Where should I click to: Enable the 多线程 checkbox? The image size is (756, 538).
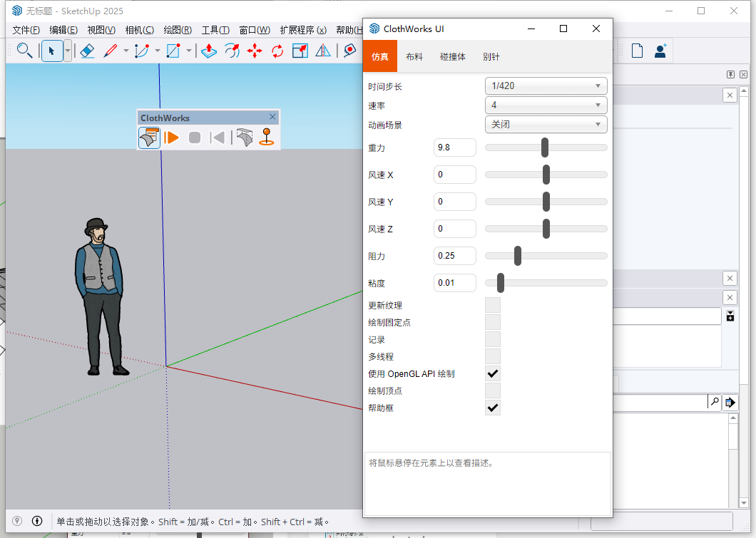pyautogui.click(x=493, y=356)
